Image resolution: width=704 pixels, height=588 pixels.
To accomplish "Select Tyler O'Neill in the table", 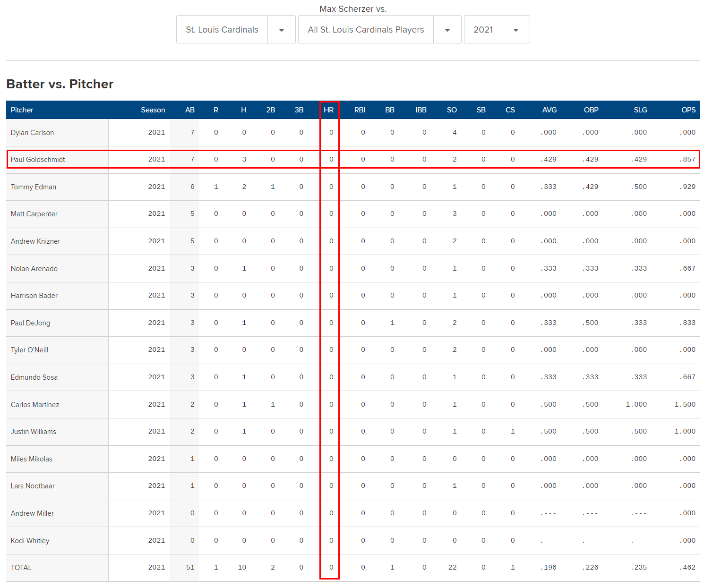I will click(29, 350).
